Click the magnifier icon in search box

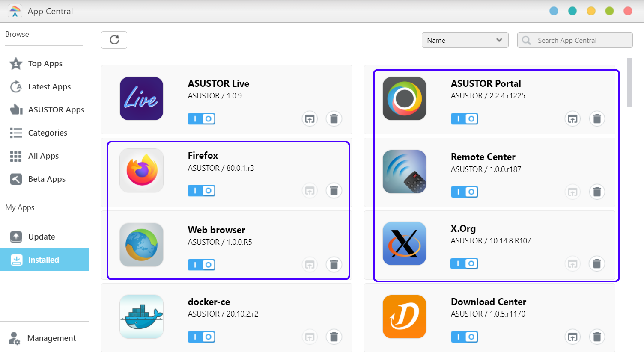527,40
